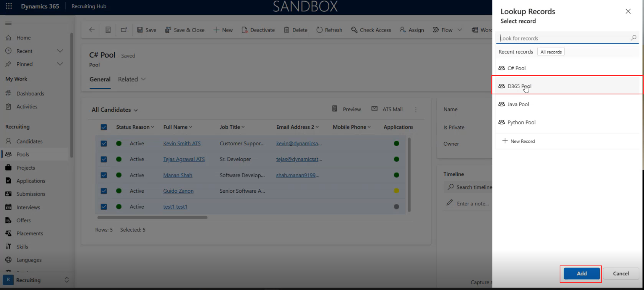Open Activities from sidebar

pyautogui.click(x=27, y=107)
